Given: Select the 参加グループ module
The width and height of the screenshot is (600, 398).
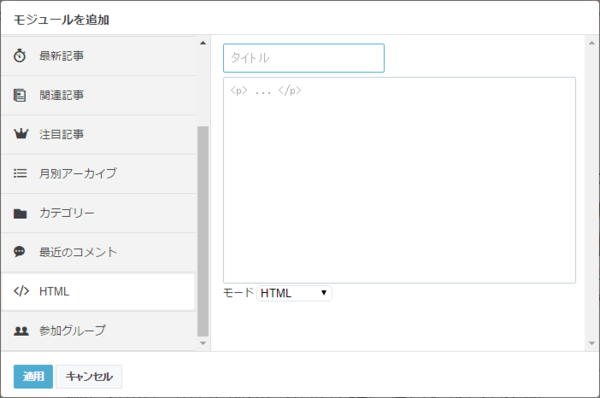Looking at the screenshot, I should click(98, 331).
